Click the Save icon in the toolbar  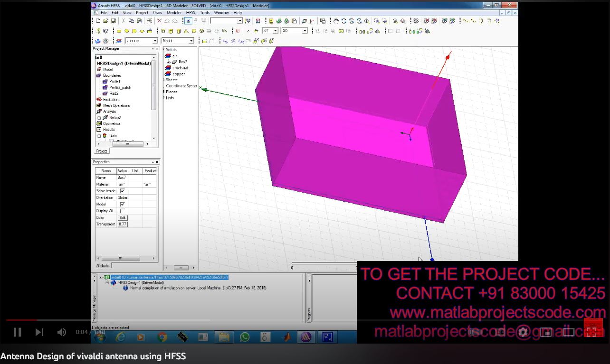pos(113,21)
